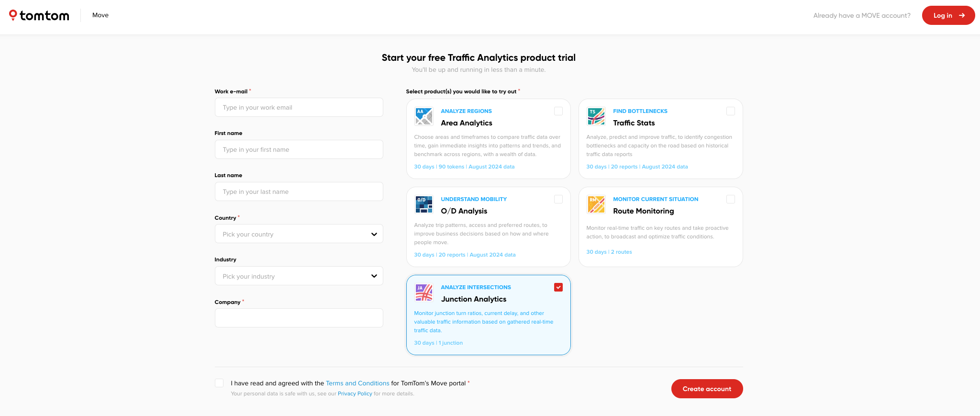
Task: Open the Privacy Policy link
Action: pos(355,394)
